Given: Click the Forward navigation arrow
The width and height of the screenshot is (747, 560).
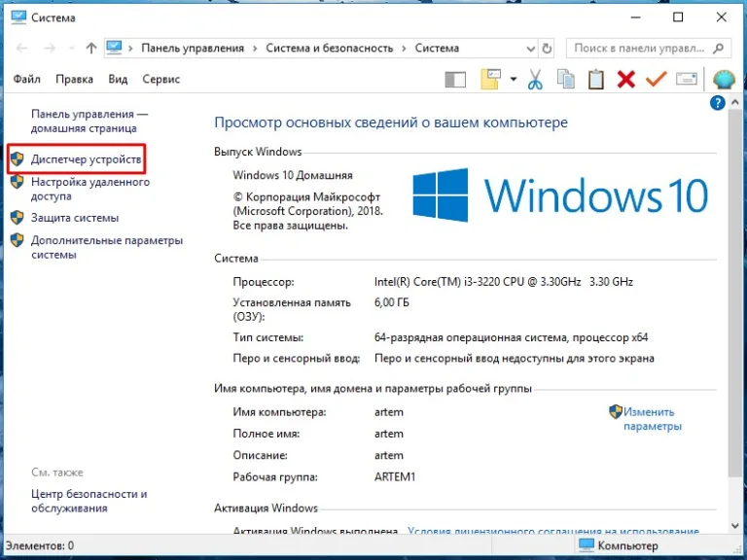Looking at the screenshot, I should (50, 48).
